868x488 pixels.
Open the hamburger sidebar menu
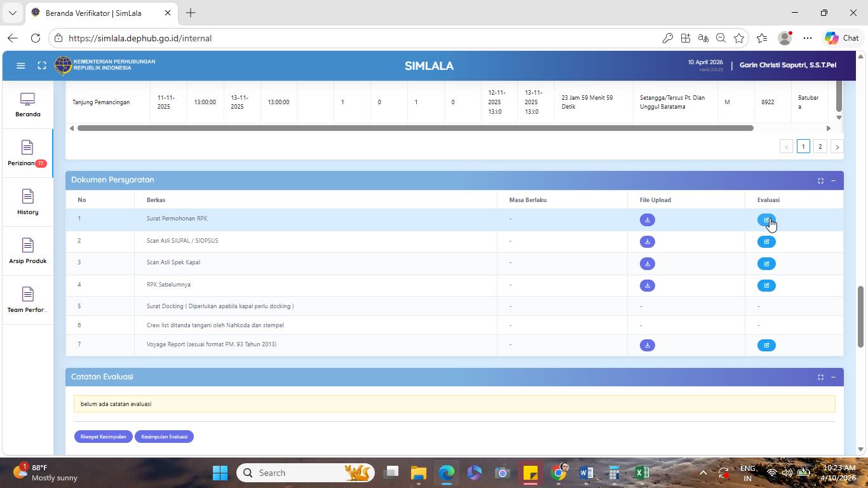[21, 65]
